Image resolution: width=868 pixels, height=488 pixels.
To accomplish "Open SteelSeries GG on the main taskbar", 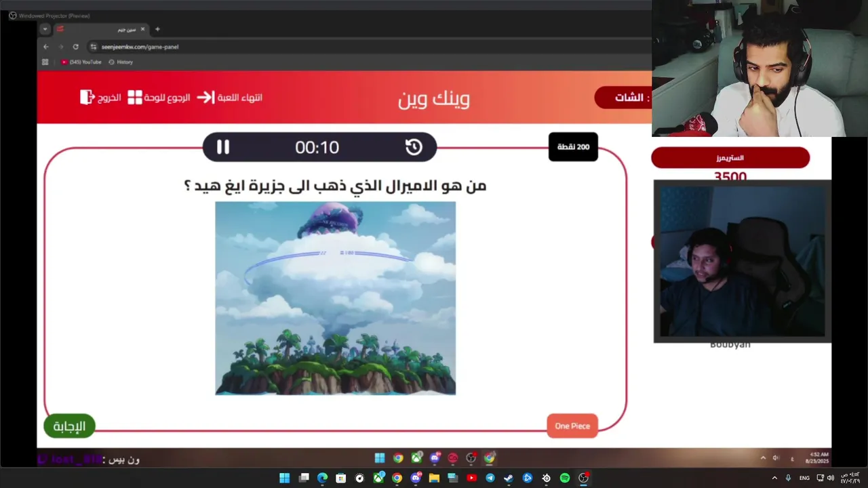I will click(x=546, y=478).
